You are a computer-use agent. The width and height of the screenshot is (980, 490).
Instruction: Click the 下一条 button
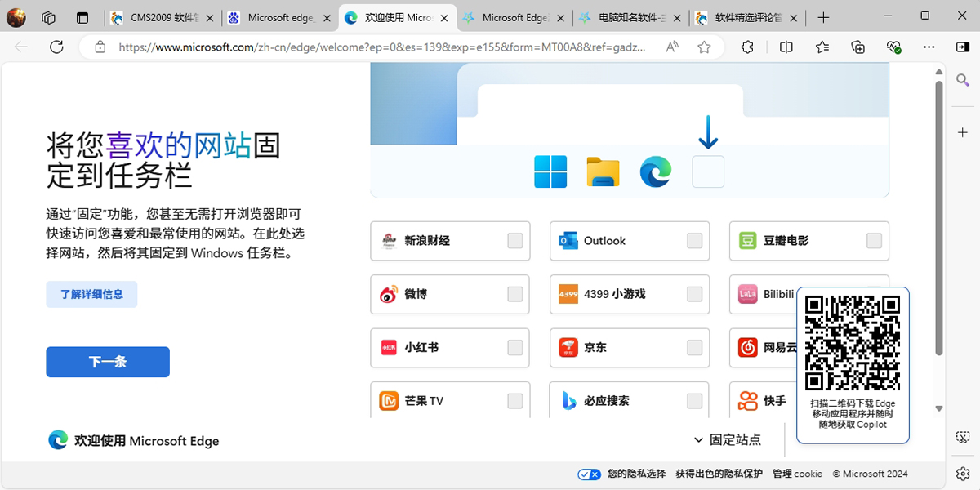[x=108, y=362]
